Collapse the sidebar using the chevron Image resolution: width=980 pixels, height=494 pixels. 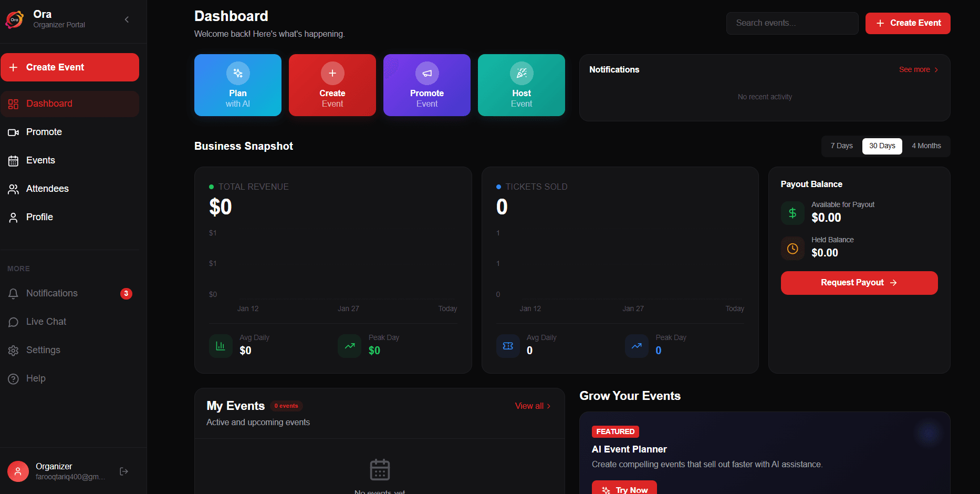(126, 19)
